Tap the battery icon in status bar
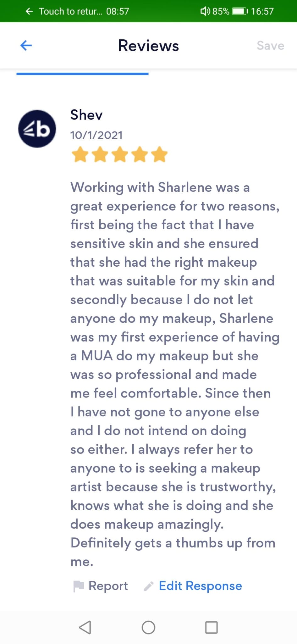The width and height of the screenshot is (297, 644). click(240, 11)
